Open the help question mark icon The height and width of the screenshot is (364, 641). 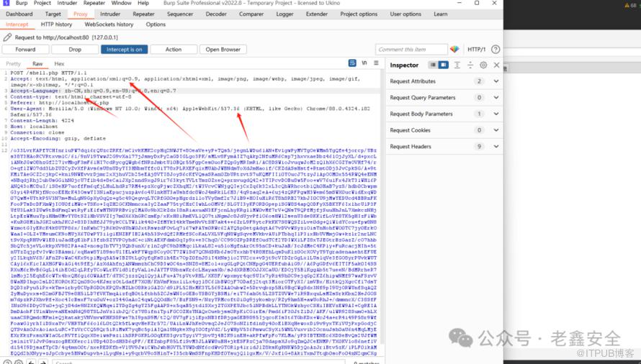coord(496,50)
